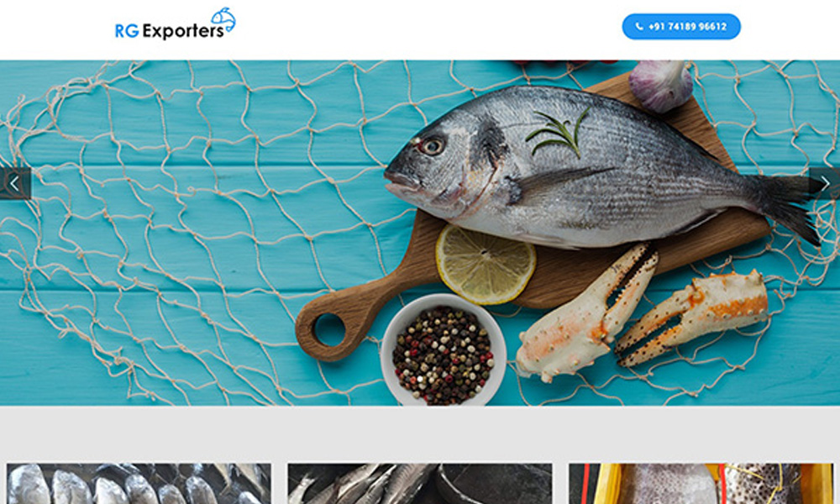Open middle product thumbnail of small fish
The image size is (840, 504).
click(419, 484)
